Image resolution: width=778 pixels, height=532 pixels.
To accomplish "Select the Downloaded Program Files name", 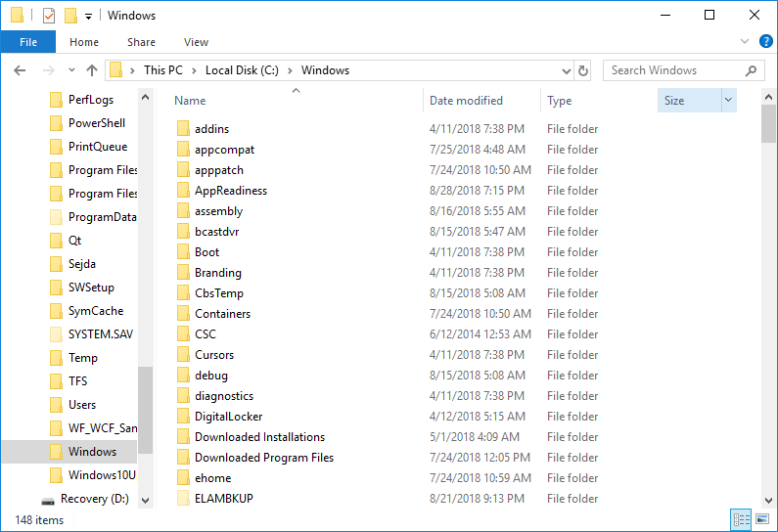I will [x=264, y=457].
